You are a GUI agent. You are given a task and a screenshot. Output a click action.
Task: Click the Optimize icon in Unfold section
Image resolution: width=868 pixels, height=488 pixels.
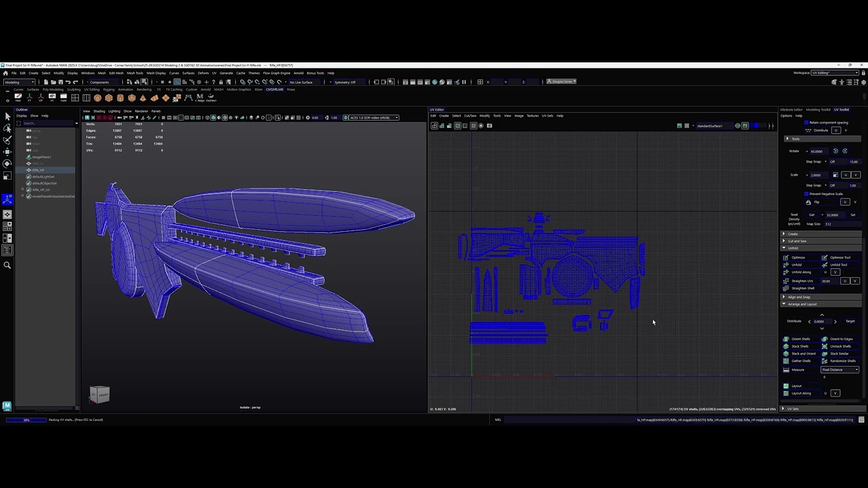786,258
